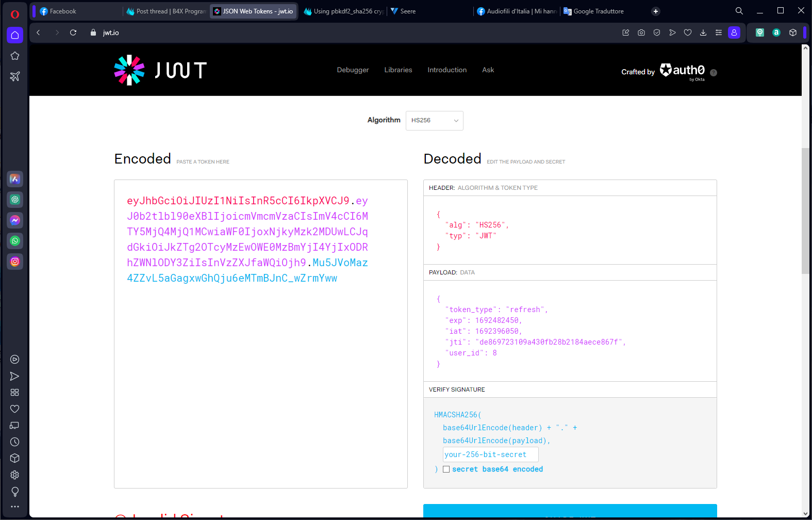812x520 pixels.
Task: Switch to Google Traduttore tab
Action: pyautogui.click(x=603, y=11)
